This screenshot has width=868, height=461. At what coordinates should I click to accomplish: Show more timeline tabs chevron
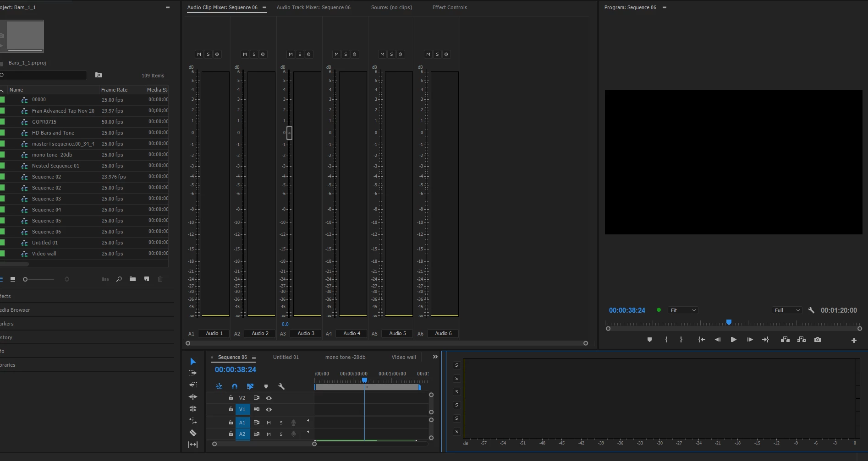click(435, 357)
